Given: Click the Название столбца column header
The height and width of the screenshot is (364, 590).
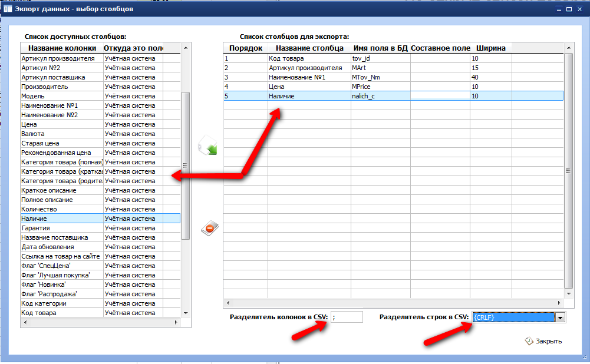Looking at the screenshot, I should [x=309, y=48].
